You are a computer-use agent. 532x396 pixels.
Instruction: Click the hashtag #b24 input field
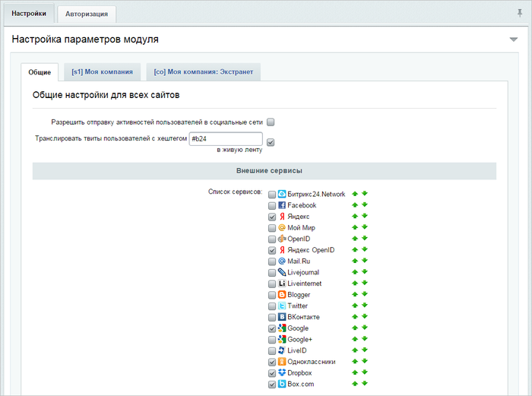[x=226, y=139]
